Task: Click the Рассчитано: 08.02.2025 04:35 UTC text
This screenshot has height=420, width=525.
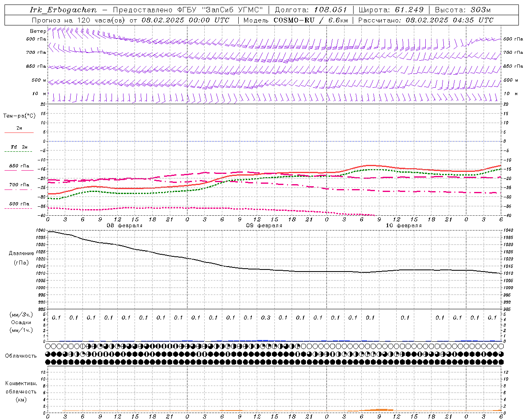Action: coord(426,20)
